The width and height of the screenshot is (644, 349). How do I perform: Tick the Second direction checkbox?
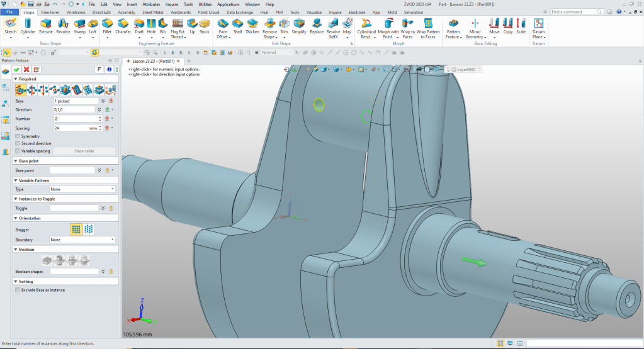17,143
